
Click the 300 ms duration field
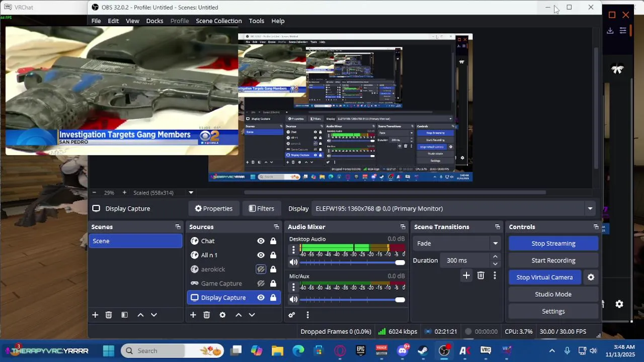[465, 260]
